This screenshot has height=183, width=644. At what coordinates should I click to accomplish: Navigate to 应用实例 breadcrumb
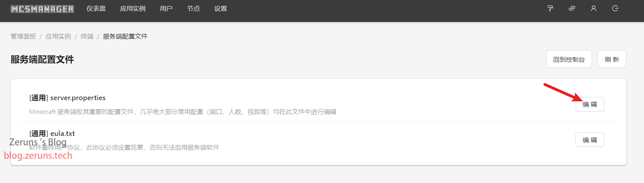click(x=58, y=36)
